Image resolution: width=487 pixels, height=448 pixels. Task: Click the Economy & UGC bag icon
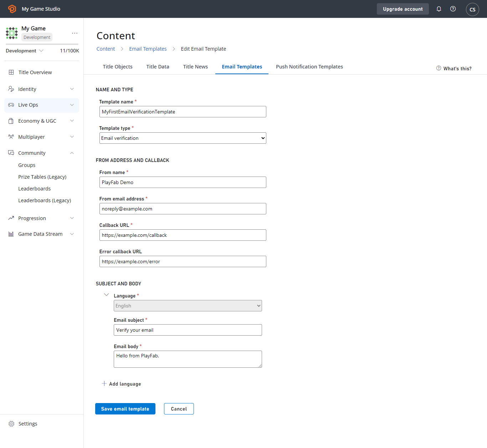pos(11,121)
